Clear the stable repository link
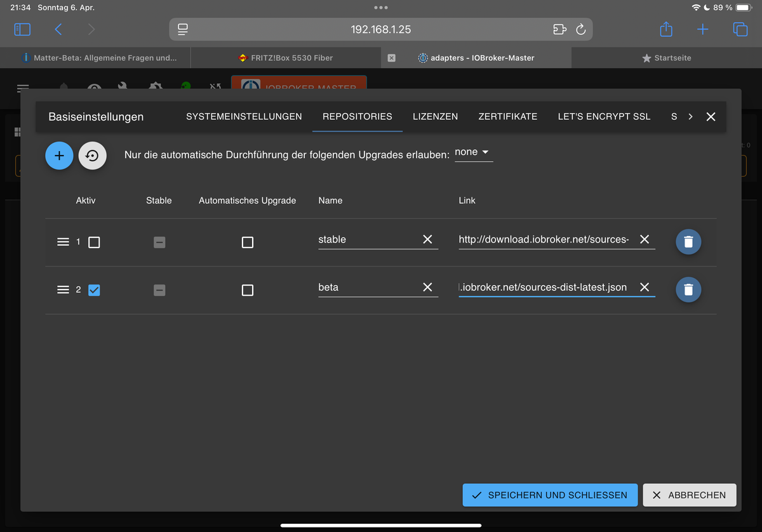Image resolution: width=762 pixels, height=532 pixels. [645, 239]
